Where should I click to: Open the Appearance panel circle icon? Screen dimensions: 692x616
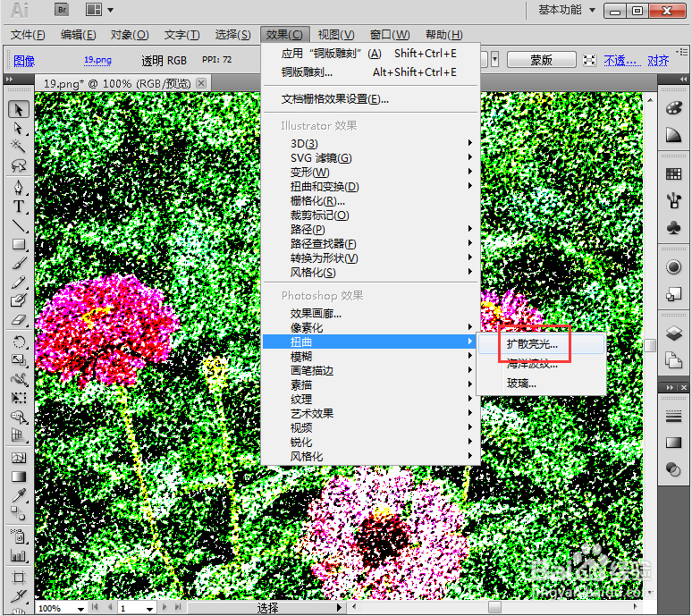673,267
